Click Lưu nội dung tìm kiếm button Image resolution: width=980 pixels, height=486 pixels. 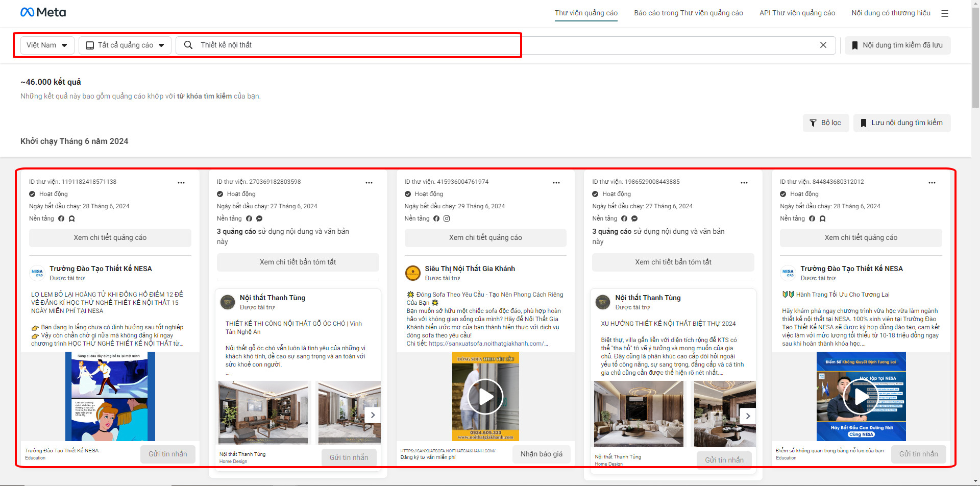point(902,123)
